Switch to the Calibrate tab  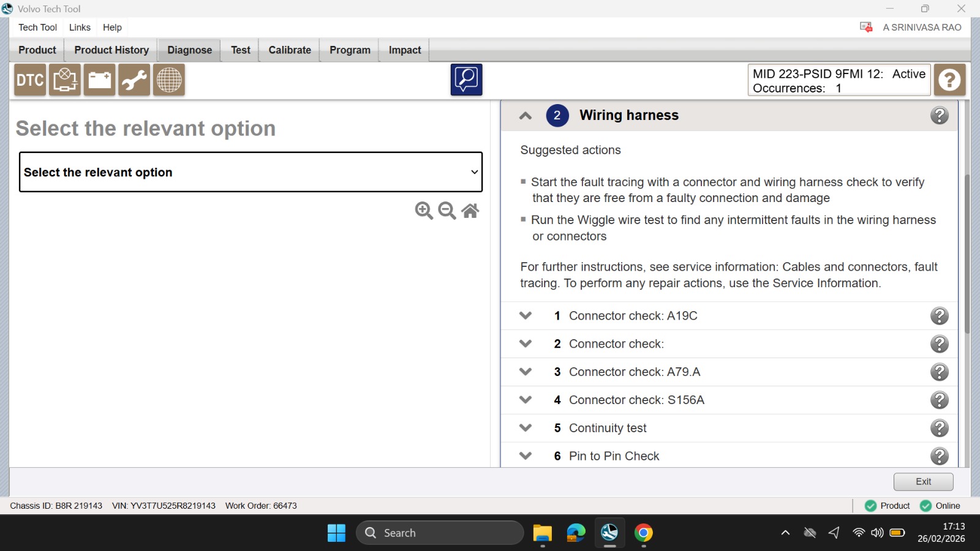click(290, 50)
